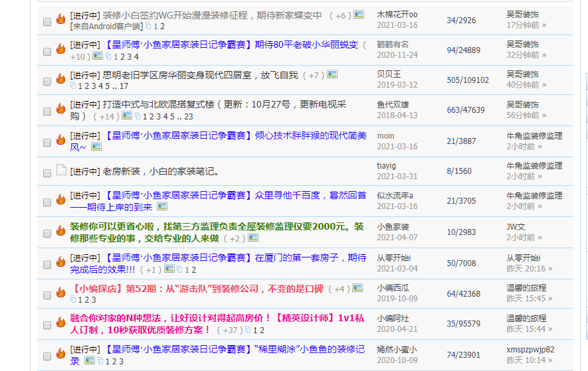Tick the checkbox for tiayig's 老房新装 thread
588x371 pixels.
click(x=47, y=173)
